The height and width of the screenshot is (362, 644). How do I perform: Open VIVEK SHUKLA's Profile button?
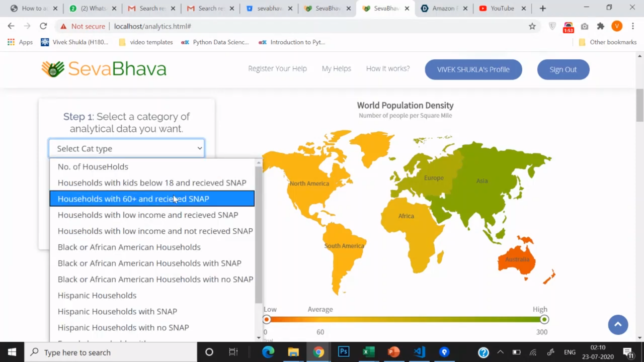tap(473, 69)
